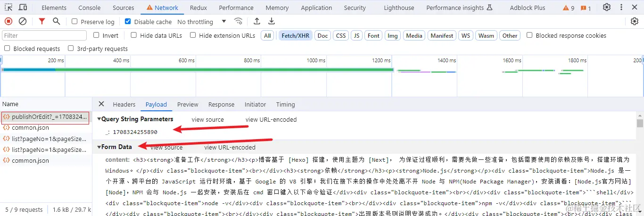Viewport: 644px width, 216px height.
Task: Open DevTools settings gear icon
Action: coord(607,7)
